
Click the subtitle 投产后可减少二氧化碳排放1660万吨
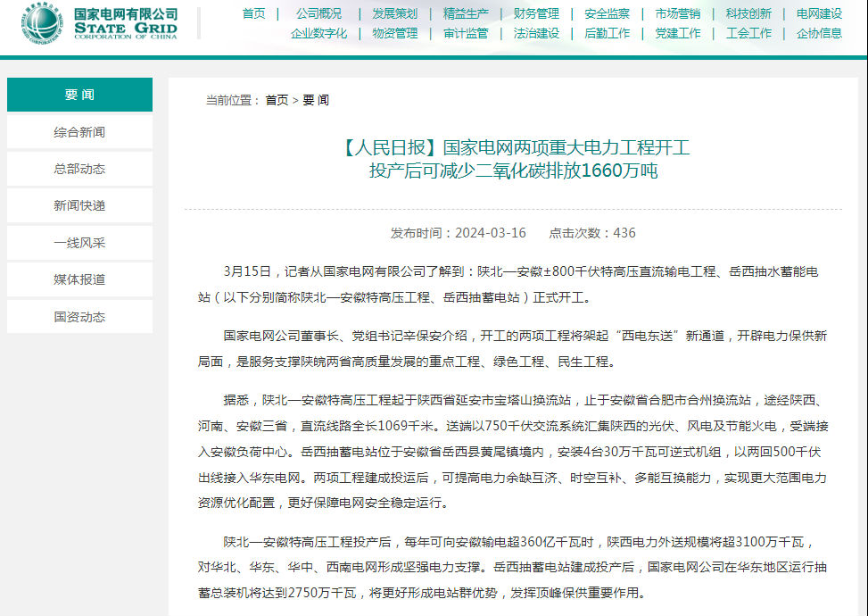coord(514,171)
